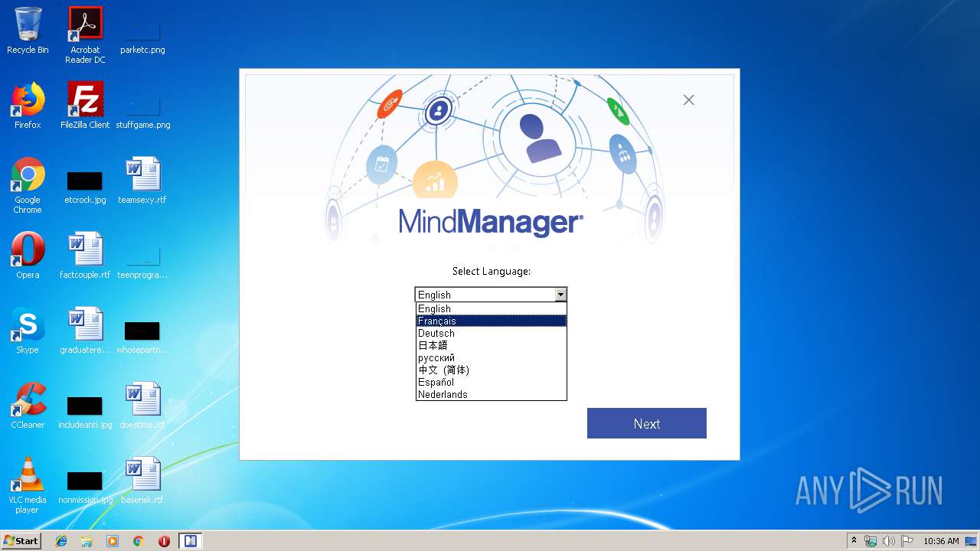Close the MindManager installer dialog
The width and height of the screenshot is (980, 551).
coord(689,100)
